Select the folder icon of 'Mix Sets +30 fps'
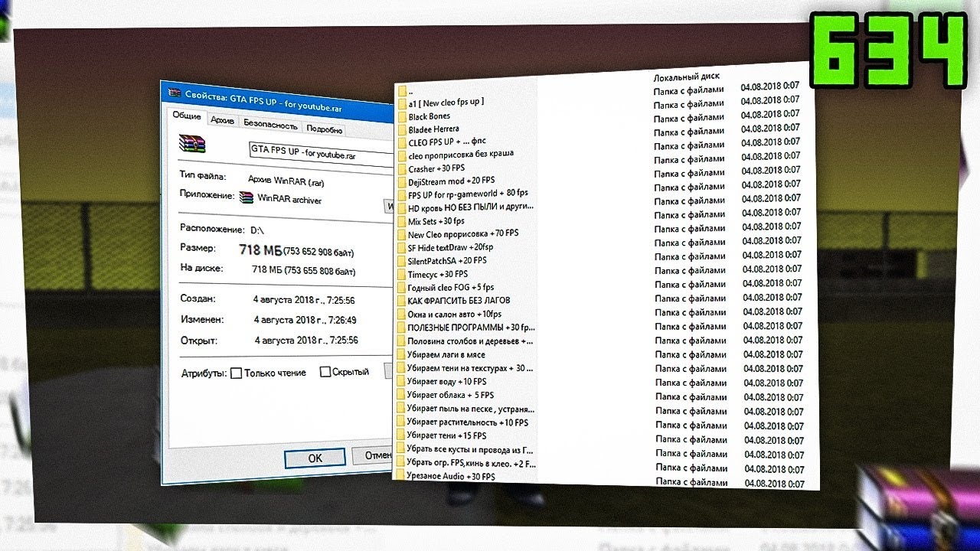Image resolution: width=980 pixels, height=551 pixels. (401, 221)
